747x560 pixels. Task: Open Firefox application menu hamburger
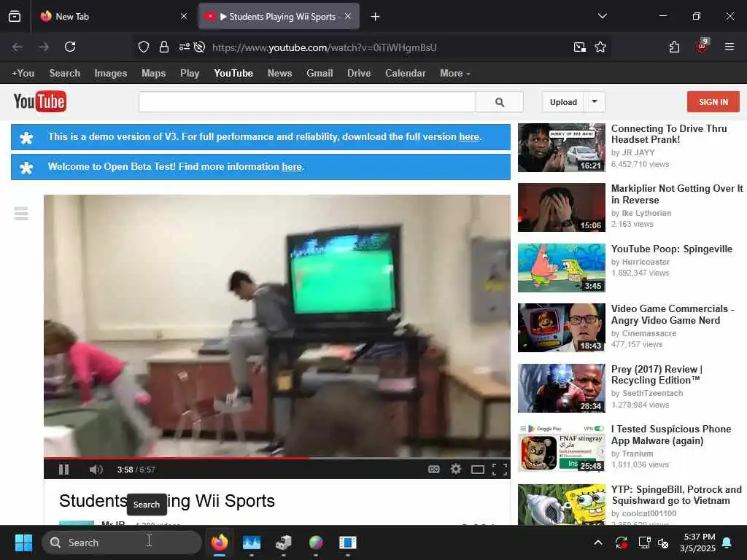click(x=729, y=47)
